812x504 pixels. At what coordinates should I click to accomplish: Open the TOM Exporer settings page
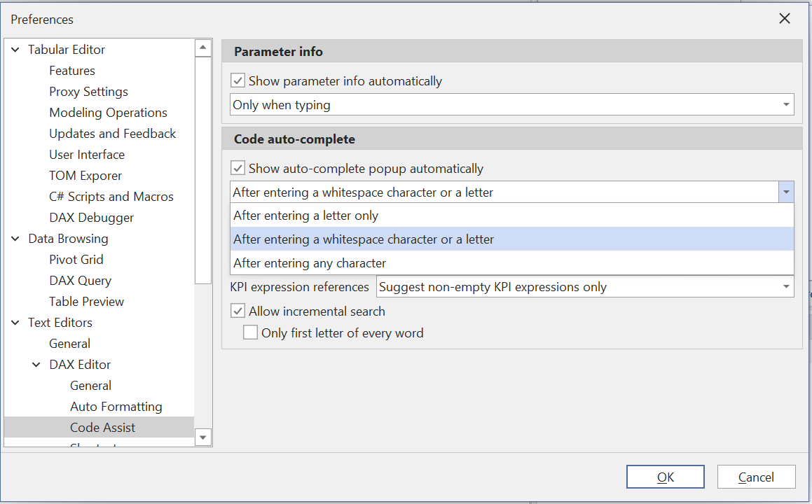tap(85, 175)
